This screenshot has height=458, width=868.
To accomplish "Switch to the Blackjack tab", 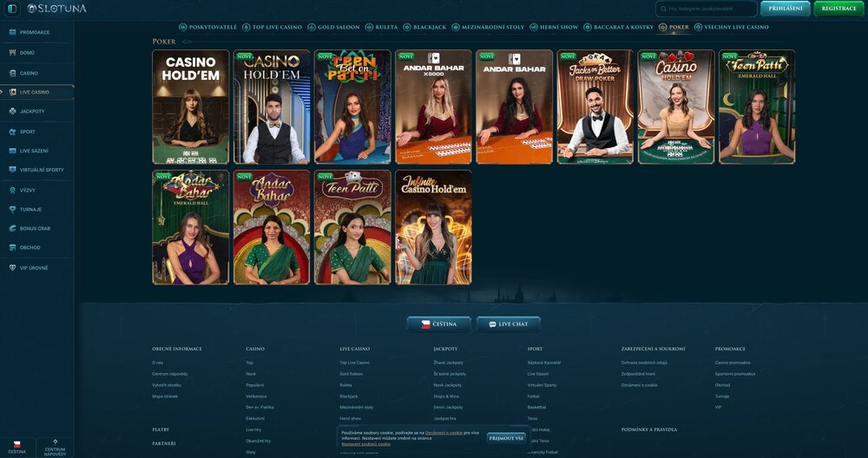I will pos(424,27).
